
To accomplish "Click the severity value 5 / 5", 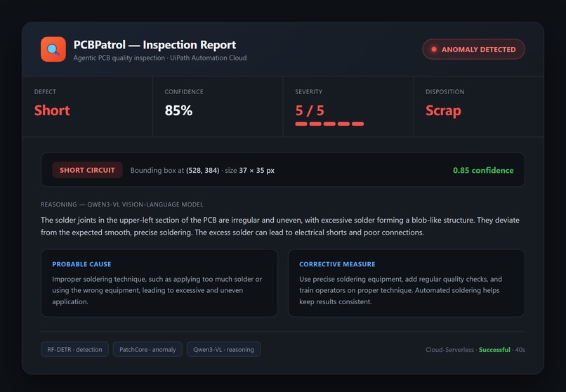I will click(x=310, y=110).
